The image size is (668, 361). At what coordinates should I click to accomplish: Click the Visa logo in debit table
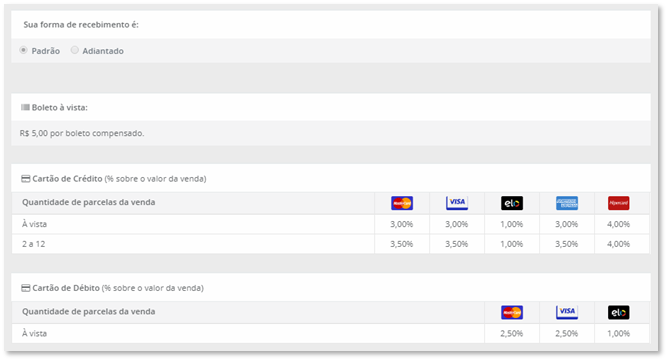coord(567,312)
